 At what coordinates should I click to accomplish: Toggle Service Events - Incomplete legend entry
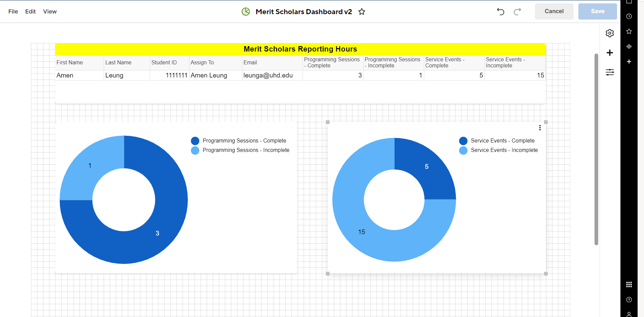[498, 150]
